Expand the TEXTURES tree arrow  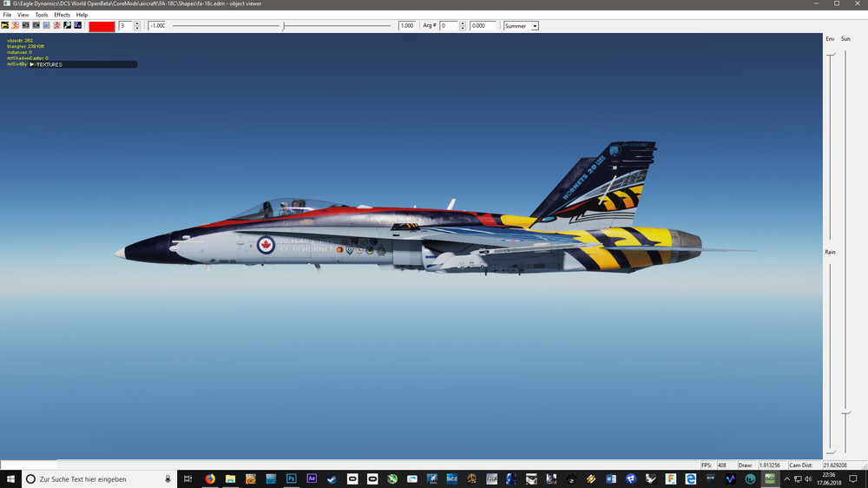click(32, 64)
